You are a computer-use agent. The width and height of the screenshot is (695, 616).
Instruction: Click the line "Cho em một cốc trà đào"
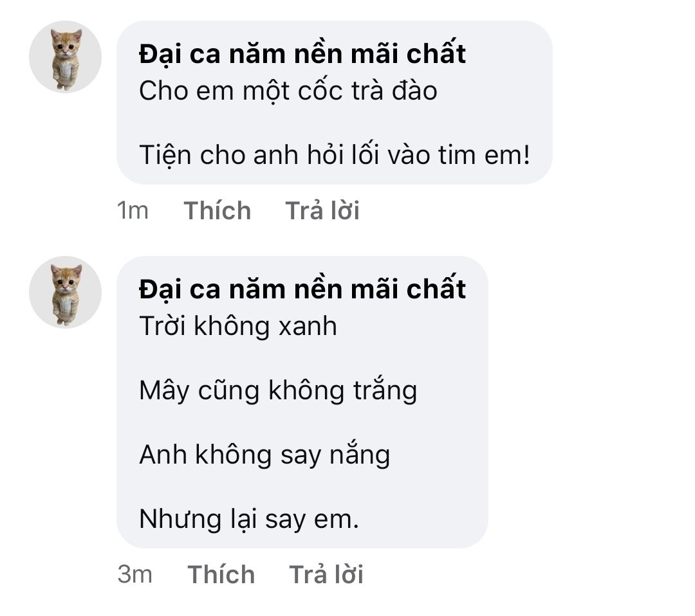coord(288,91)
